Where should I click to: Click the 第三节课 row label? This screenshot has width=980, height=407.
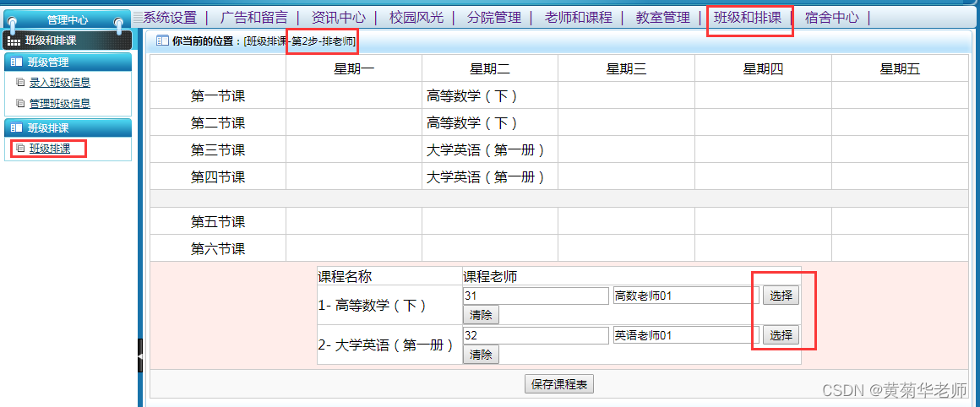[218, 149]
